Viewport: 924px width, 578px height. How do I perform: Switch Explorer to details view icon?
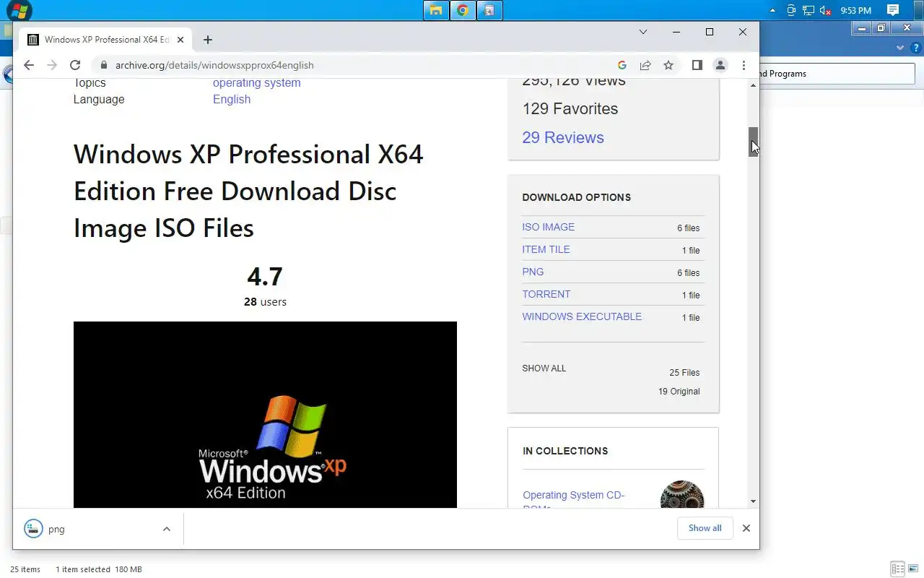point(897,569)
